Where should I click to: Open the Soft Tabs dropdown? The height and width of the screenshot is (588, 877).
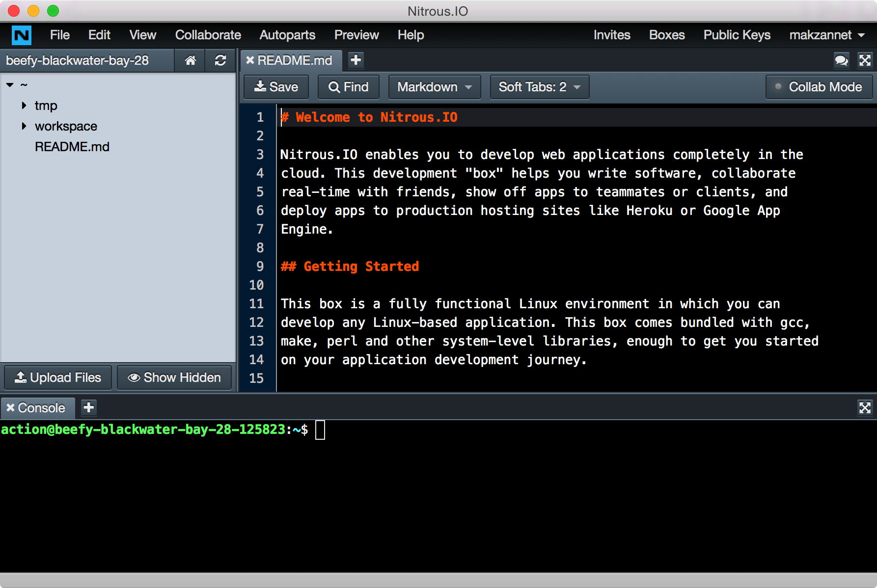pos(539,87)
